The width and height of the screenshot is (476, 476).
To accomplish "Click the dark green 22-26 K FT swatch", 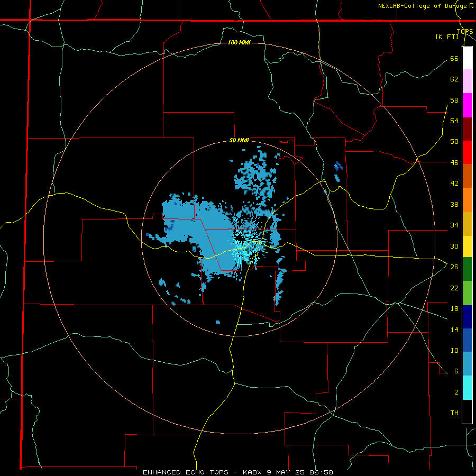I will (467, 269).
